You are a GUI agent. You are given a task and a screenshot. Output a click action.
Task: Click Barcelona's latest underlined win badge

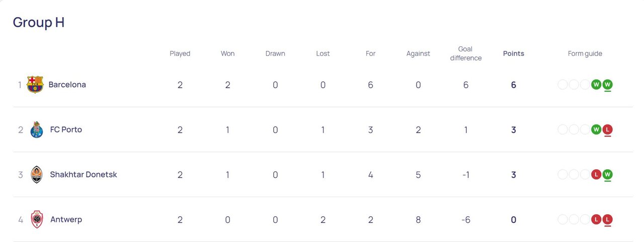point(607,85)
